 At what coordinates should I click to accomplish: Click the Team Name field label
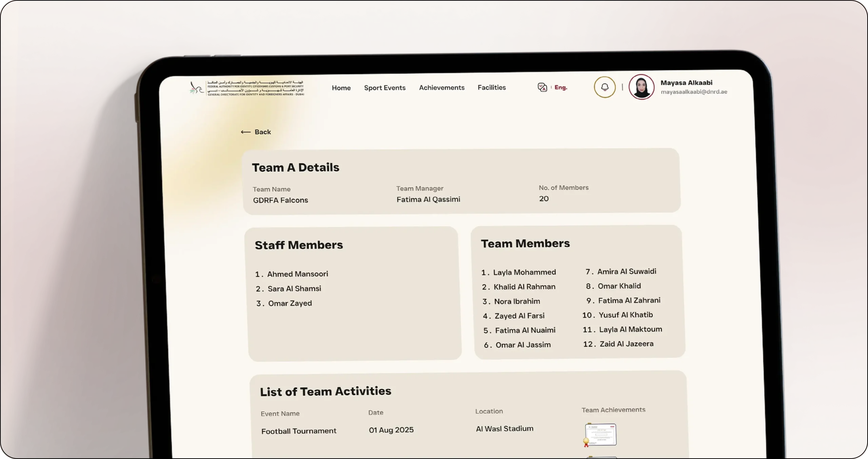click(x=271, y=189)
